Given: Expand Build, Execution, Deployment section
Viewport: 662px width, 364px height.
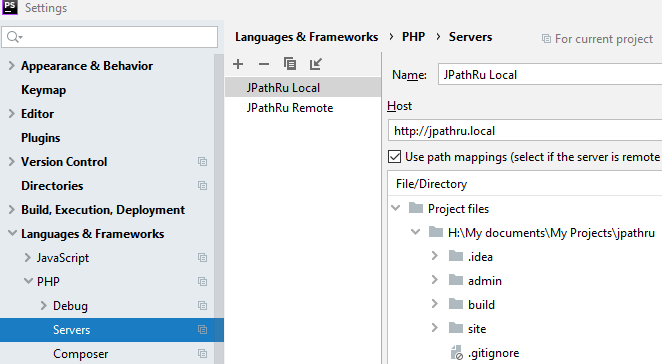Looking at the screenshot, I should [x=11, y=210].
